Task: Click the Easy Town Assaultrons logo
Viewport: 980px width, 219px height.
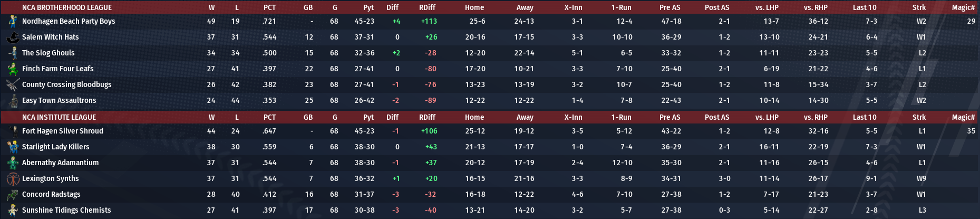Action: tap(13, 100)
